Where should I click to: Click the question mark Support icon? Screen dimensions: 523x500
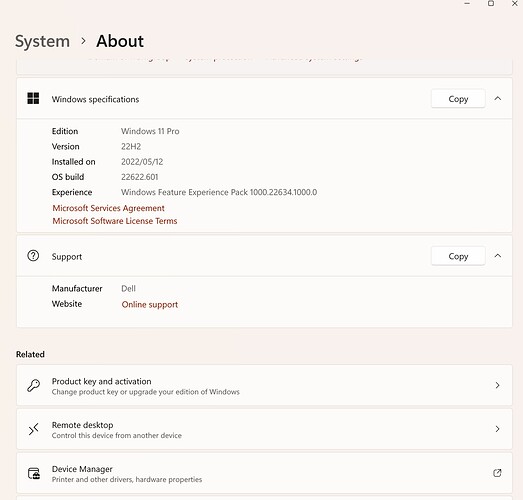pos(33,256)
